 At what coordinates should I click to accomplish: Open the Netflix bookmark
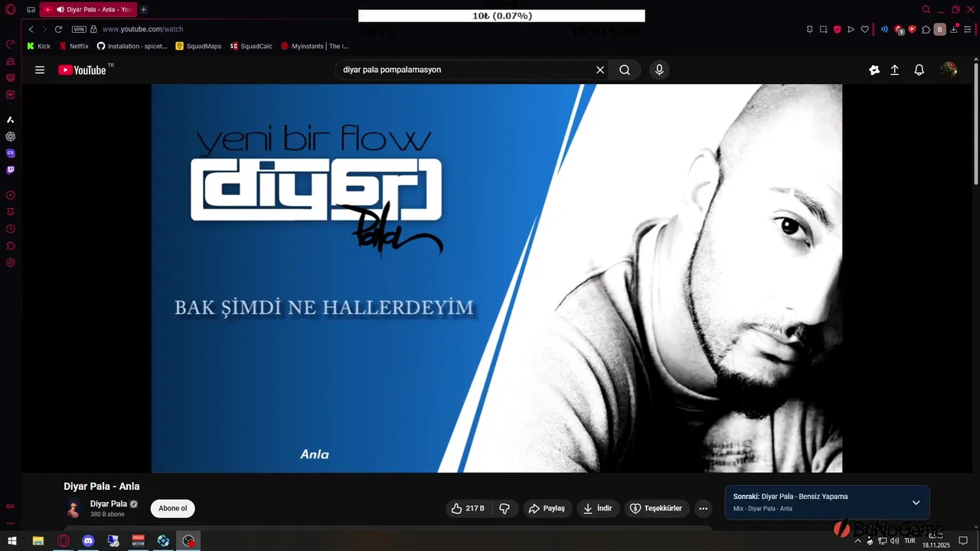tap(74, 46)
